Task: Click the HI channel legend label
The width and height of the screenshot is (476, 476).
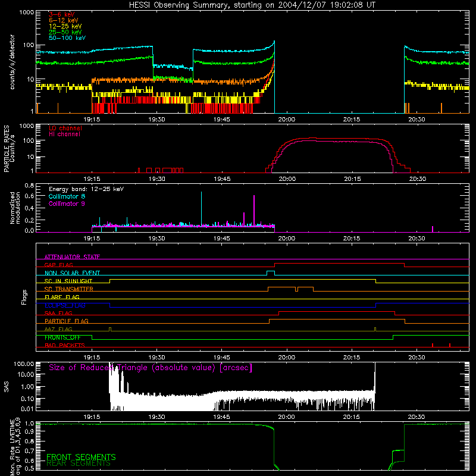Action: [64, 134]
